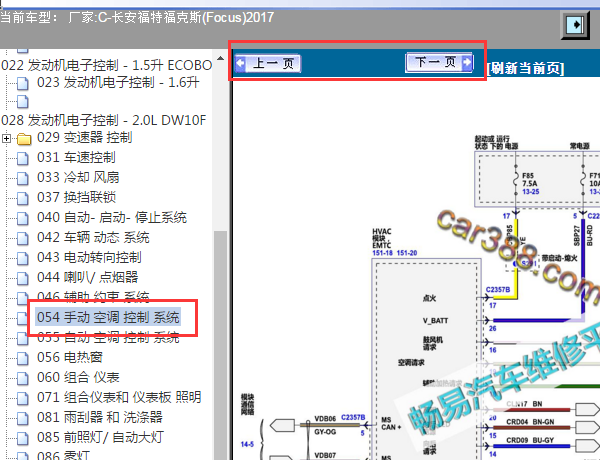Click tree panel scrollbar up arrow
Image resolution: width=600 pixels, height=460 pixels.
[x=220, y=59]
